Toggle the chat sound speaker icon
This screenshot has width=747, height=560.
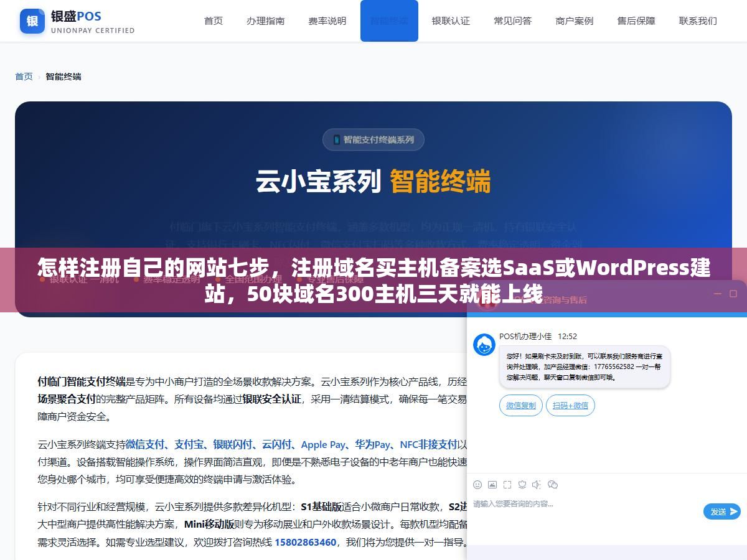click(537, 485)
